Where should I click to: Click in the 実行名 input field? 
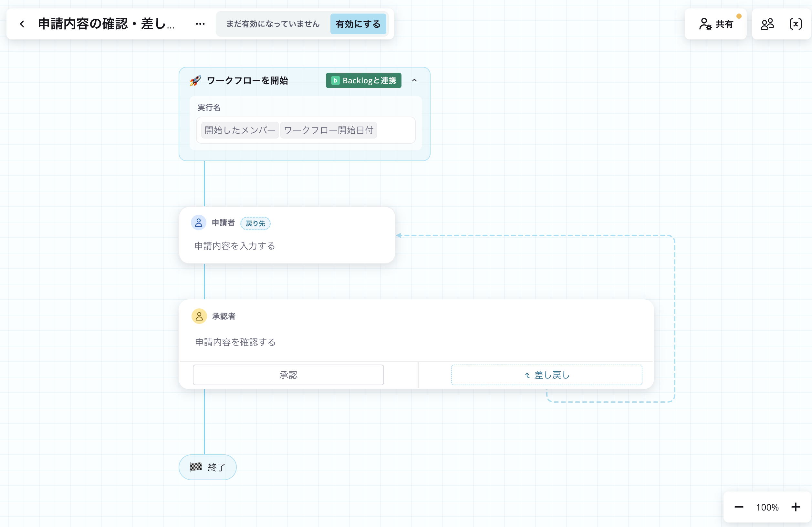pos(306,130)
